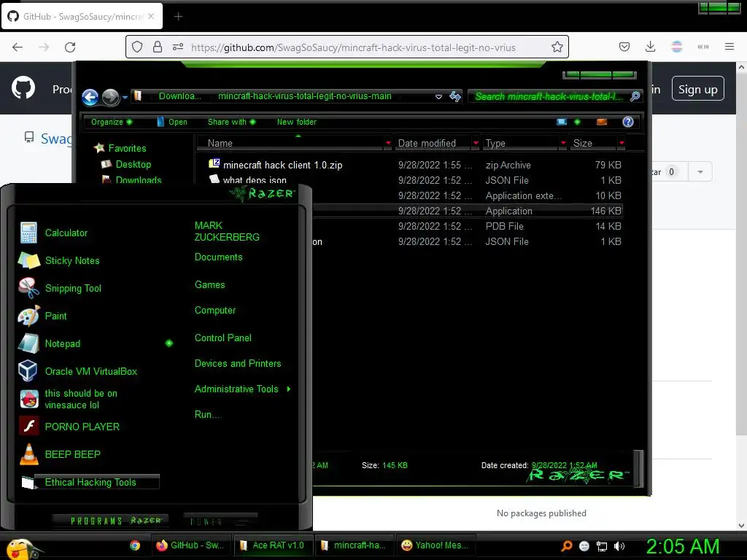Toggle Explorer preview pane icon
The image size is (747, 560).
pos(602,122)
